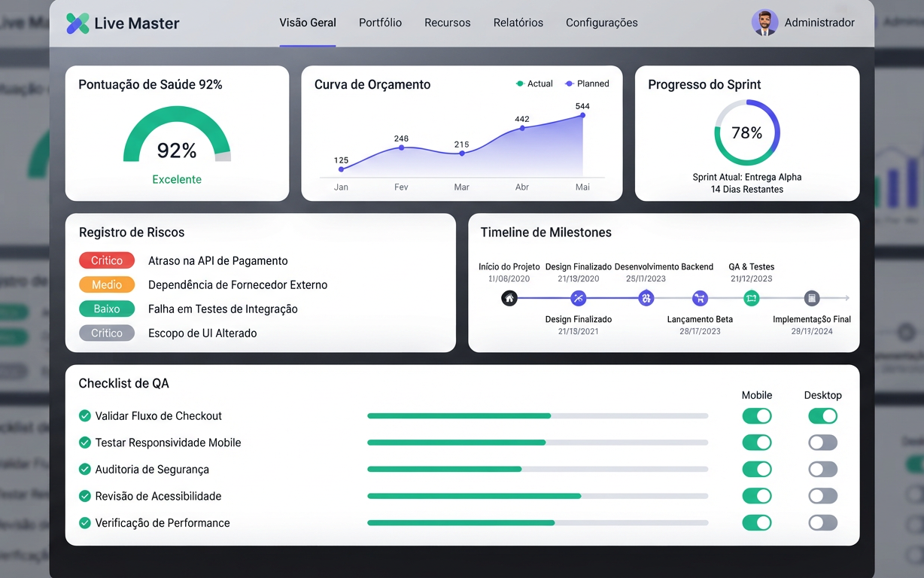This screenshot has height=578, width=924.
Task: Click the 'Mobile' column header
Action: pyautogui.click(x=757, y=395)
